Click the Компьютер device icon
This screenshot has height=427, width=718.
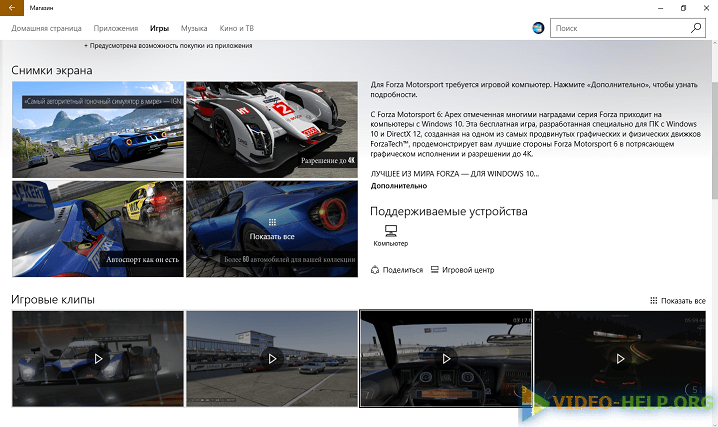point(390,230)
